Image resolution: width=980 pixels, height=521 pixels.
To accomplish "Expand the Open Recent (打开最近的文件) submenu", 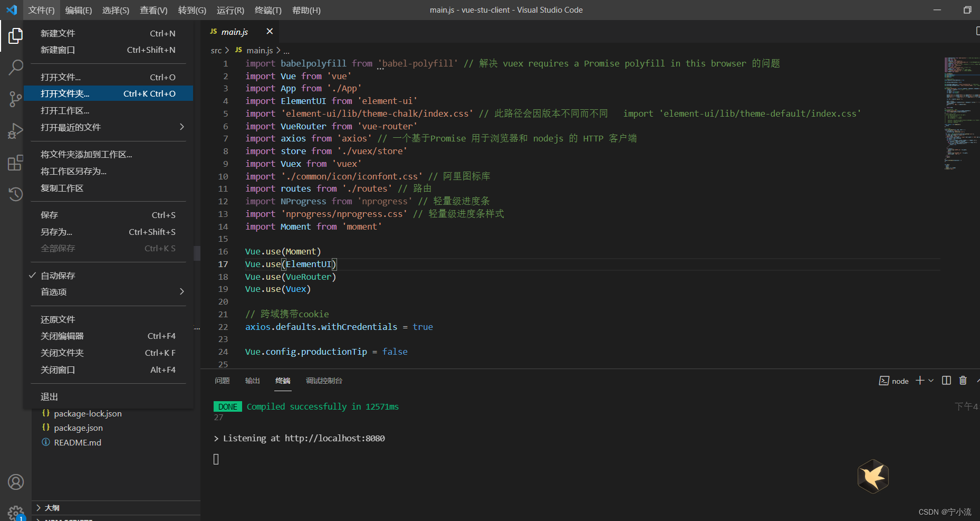I will pyautogui.click(x=108, y=127).
